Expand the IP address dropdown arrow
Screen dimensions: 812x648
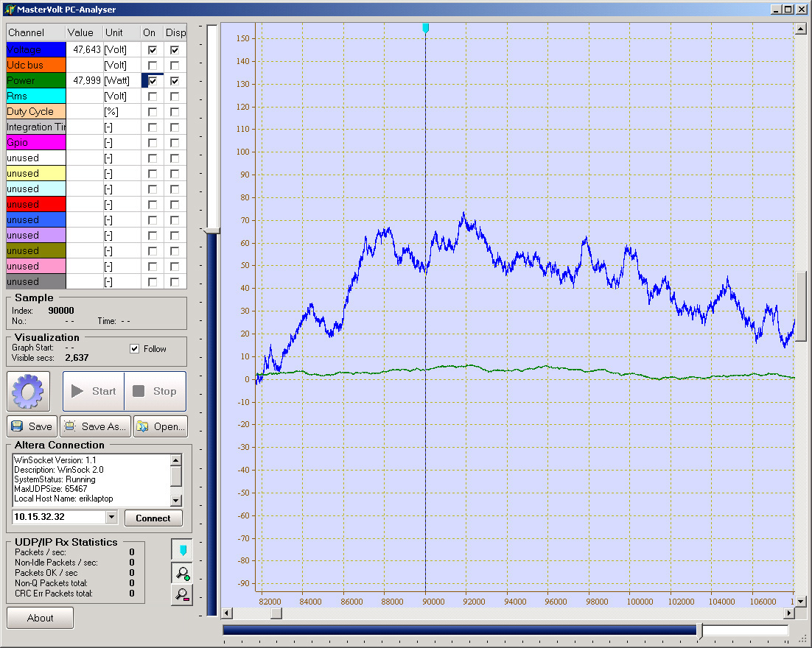[x=112, y=517]
